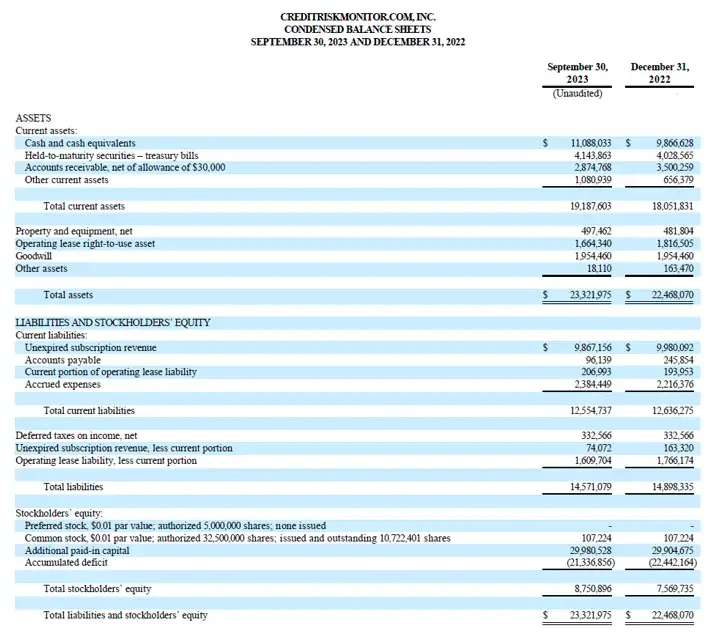Click the total assets value 22,468,070
Image resolution: width=720 pixels, height=642 pixels.
673,295
